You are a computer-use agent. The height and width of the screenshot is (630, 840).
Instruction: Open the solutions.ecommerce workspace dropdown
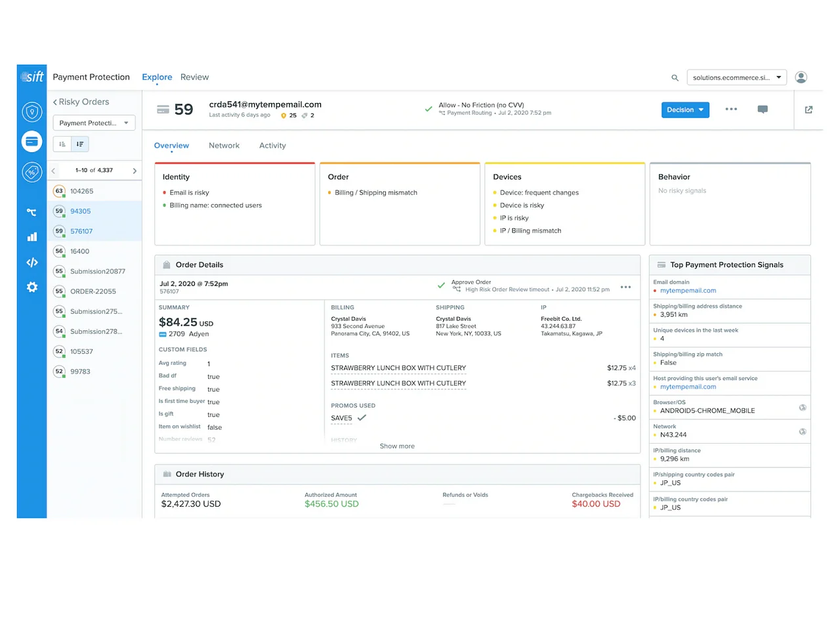pyautogui.click(x=736, y=77)
